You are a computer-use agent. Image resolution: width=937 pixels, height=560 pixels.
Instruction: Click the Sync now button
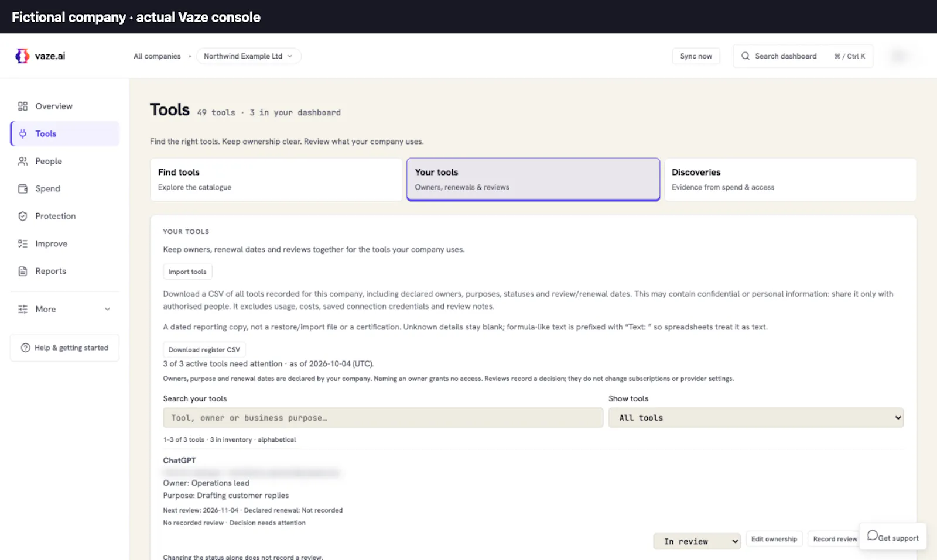[696, 56]
